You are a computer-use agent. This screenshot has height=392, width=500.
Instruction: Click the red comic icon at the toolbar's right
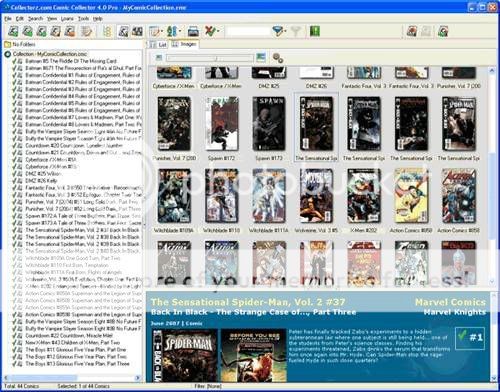[412, 31]
